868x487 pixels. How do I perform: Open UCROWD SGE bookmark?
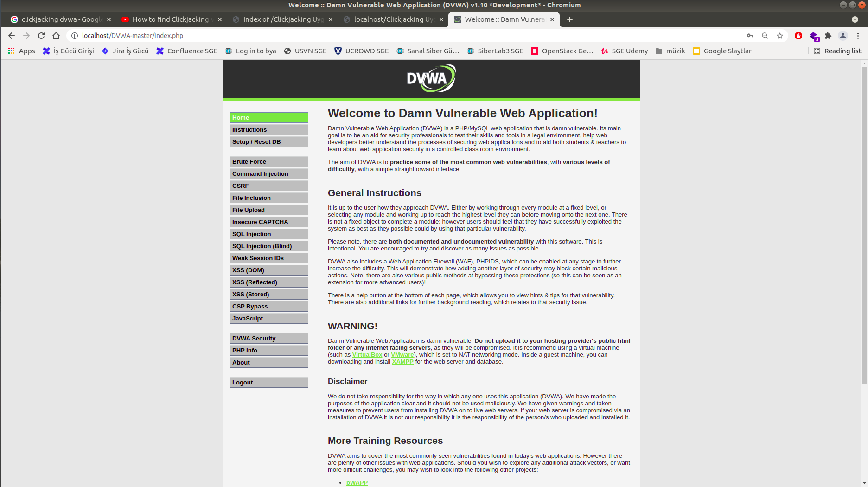pos(361,51)
